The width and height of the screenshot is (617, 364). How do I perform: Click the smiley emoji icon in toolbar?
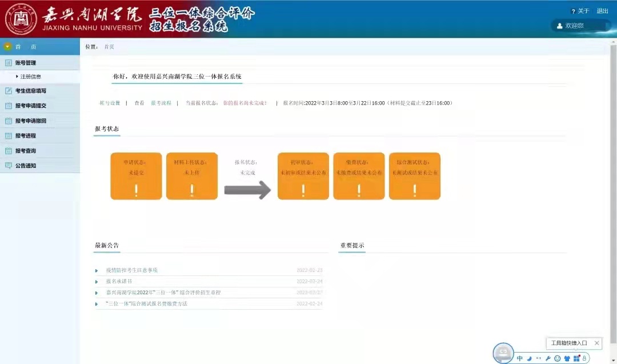click(x=558, y=358)
